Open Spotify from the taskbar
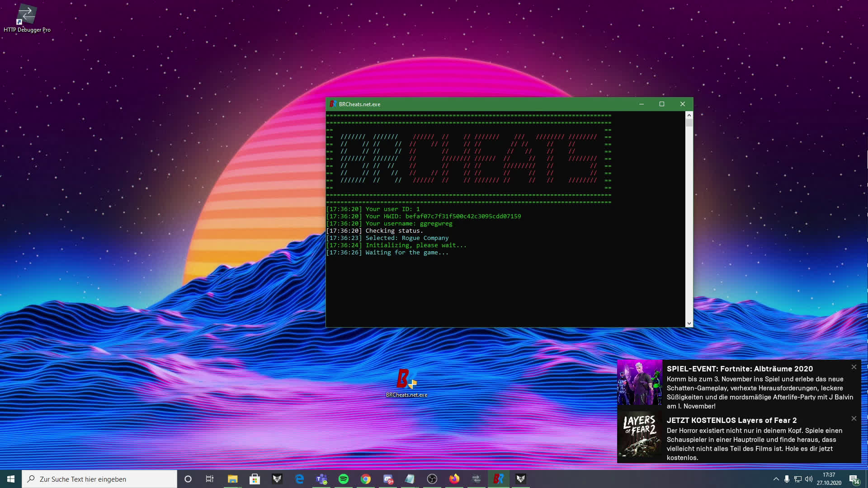This screenshot has height=488, width=868. (344, 479)
